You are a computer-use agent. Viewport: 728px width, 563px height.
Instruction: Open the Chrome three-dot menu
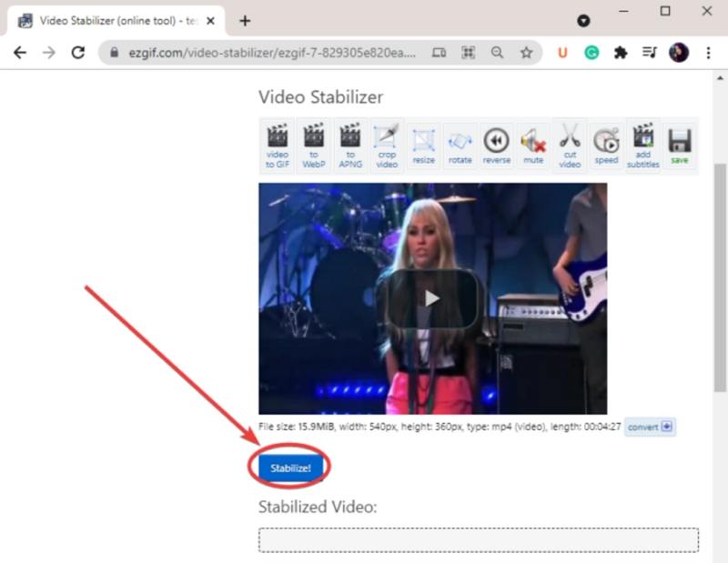pyautogui.click(x=707, y=53)
